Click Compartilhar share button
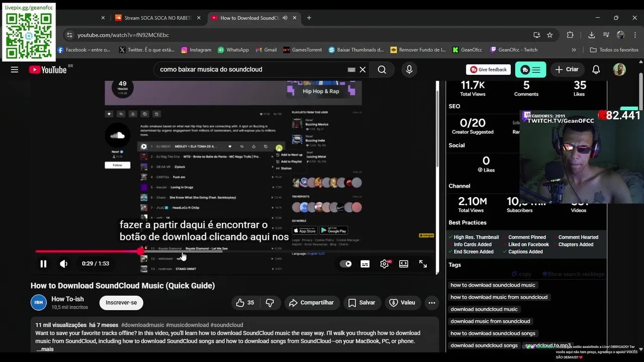Viewport: 644px width, 362px height. [x=311, y=303]
